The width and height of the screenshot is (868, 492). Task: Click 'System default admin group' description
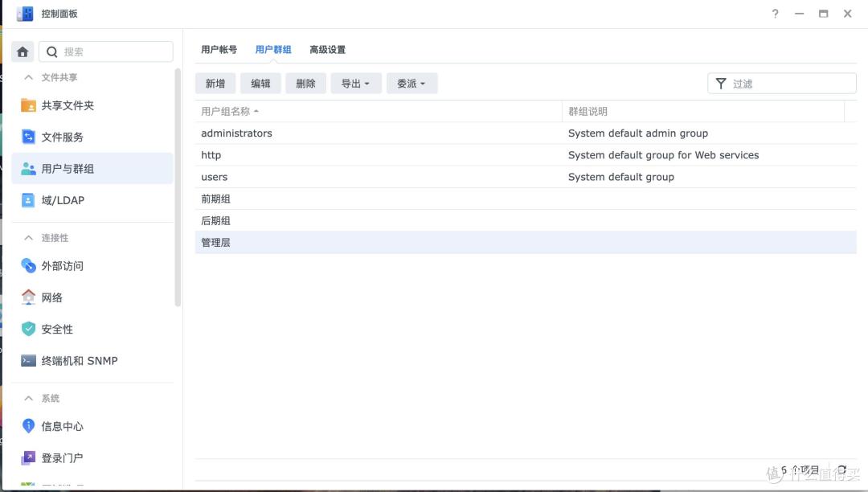[x=637, y=133]
